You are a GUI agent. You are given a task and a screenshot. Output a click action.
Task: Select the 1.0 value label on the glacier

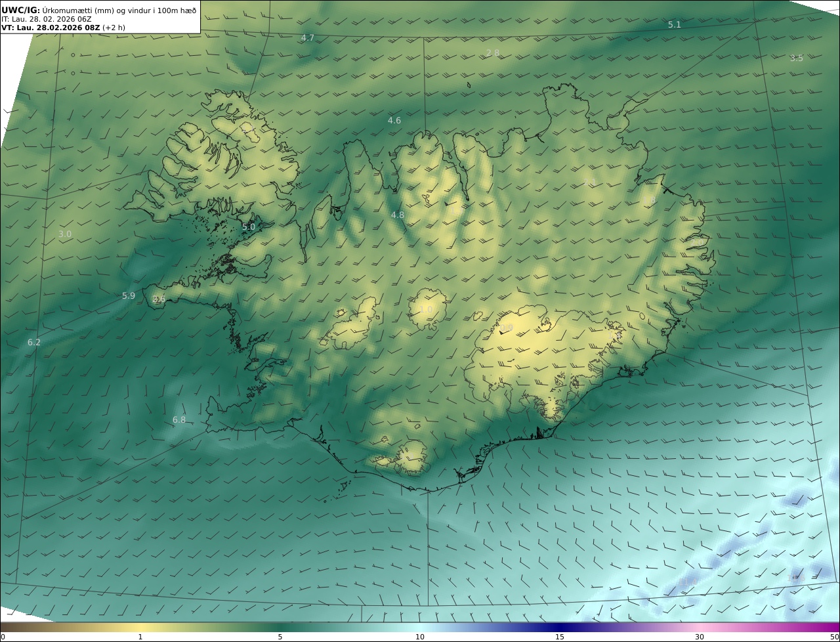point(427,310)
